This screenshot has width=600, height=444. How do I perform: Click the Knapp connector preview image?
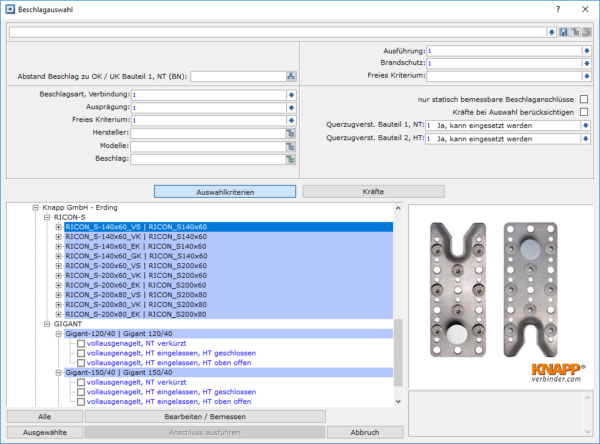point(499,283)
